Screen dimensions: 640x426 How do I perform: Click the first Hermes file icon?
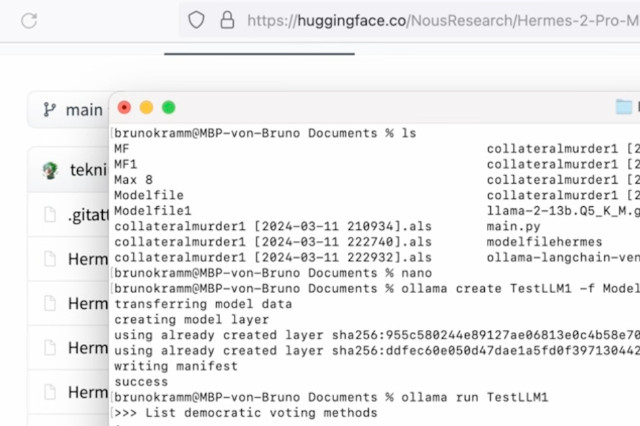[50, 259]
